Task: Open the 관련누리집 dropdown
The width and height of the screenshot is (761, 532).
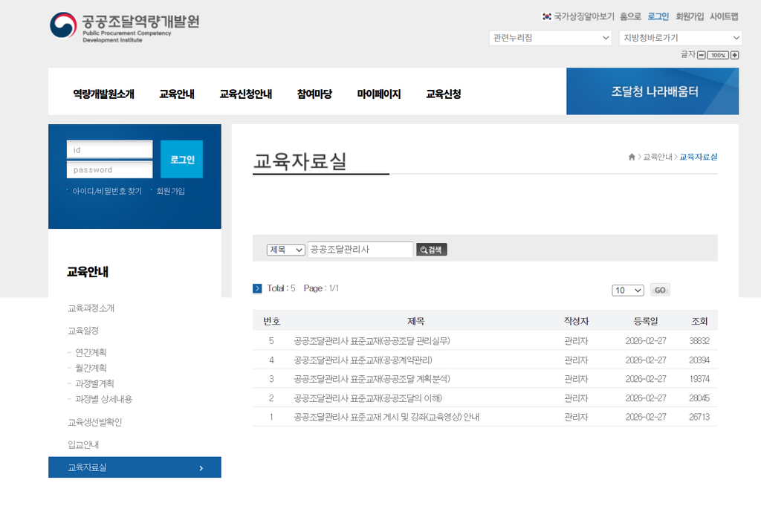Action: 550,38
